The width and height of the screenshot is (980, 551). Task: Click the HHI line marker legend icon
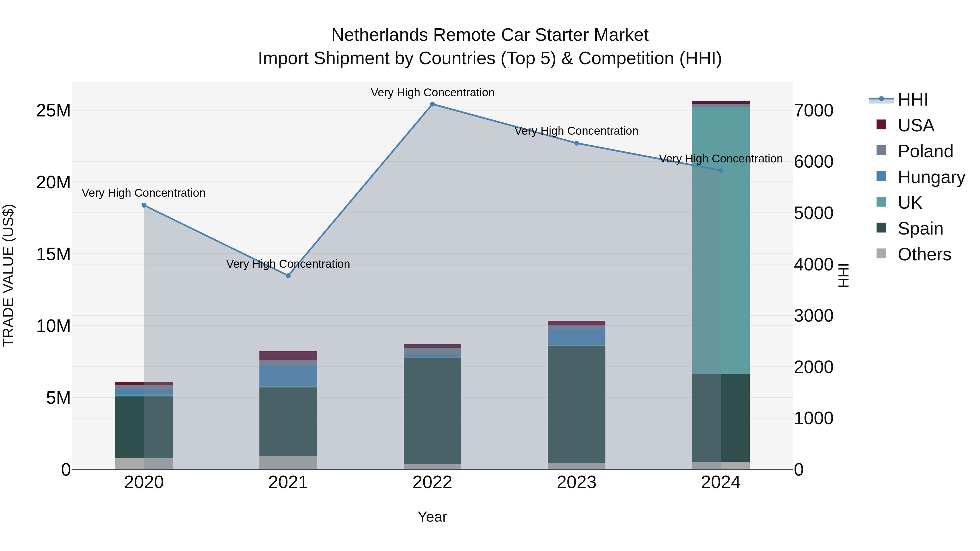[x=881, y=99]
